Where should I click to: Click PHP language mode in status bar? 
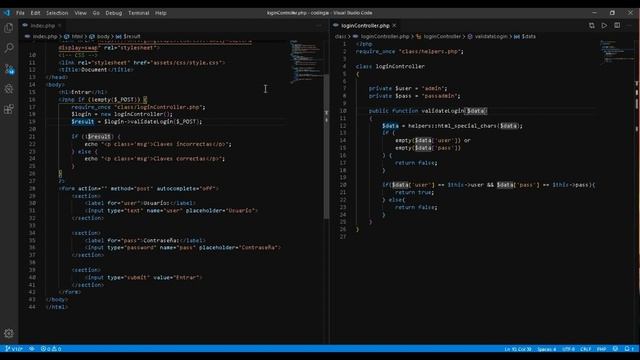[601, 349]
